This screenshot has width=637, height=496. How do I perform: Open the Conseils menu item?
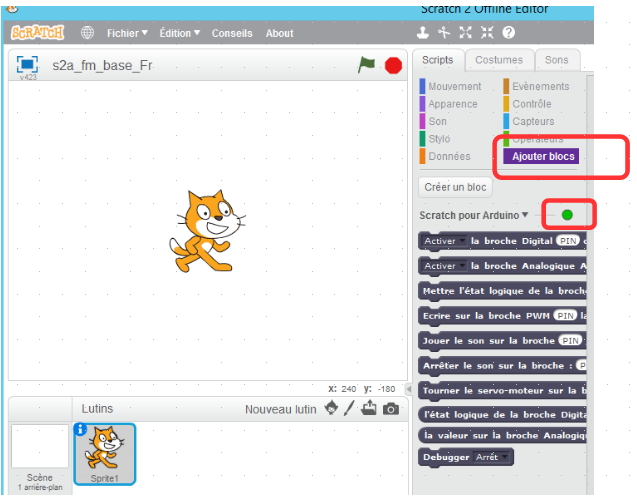click(232, 33)
